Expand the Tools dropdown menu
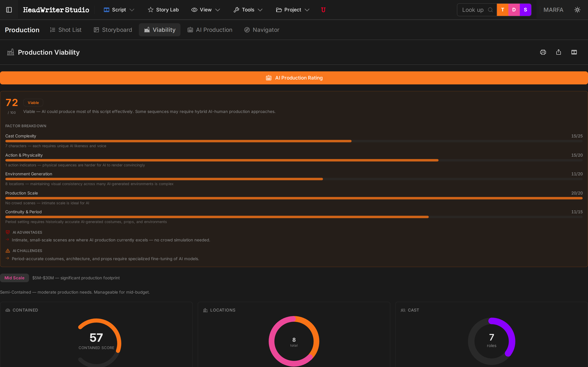588x367 pixels. tap(248, 10)
